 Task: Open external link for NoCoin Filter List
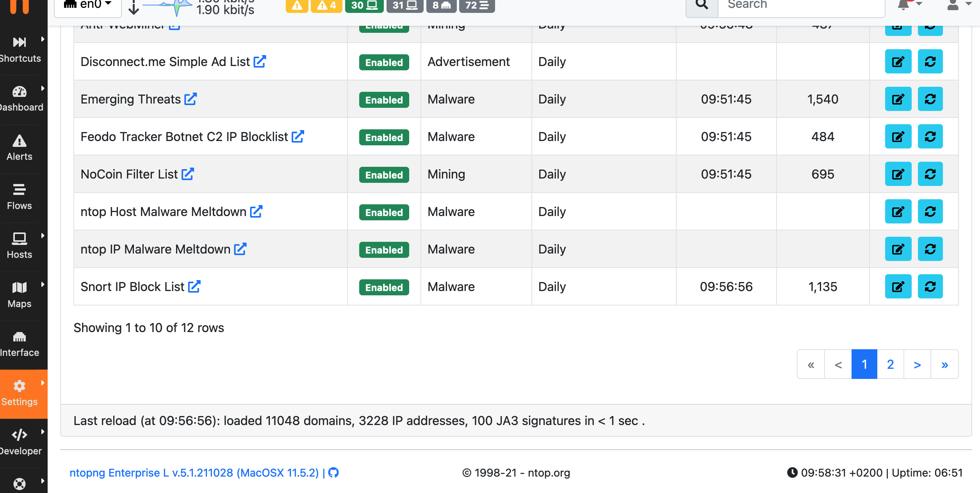(x=188, y=174)
